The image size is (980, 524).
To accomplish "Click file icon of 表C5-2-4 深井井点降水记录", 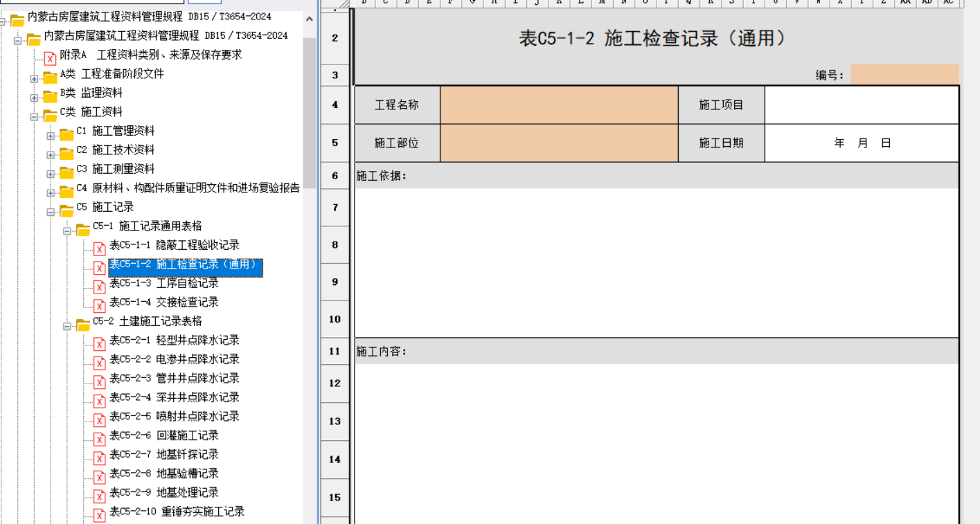I will (99, 401).
